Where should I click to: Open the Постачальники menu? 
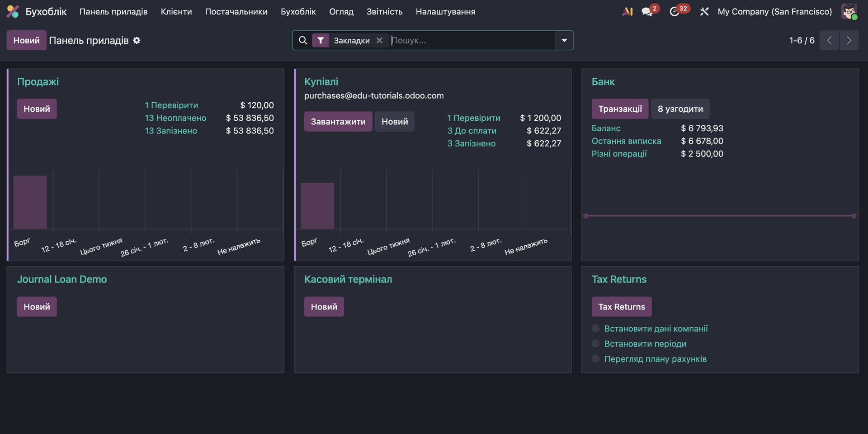(236, 12)
